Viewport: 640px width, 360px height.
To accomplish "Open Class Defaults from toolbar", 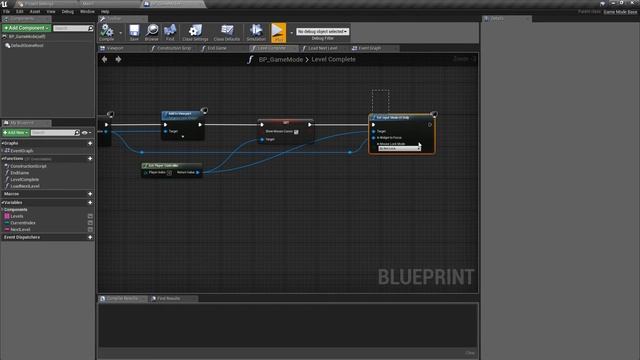I will pos(227,32).
